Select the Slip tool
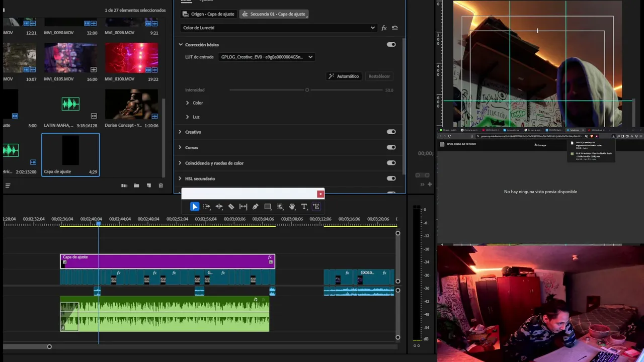Screen dimensions: 644x362 [x=243, y=207]
